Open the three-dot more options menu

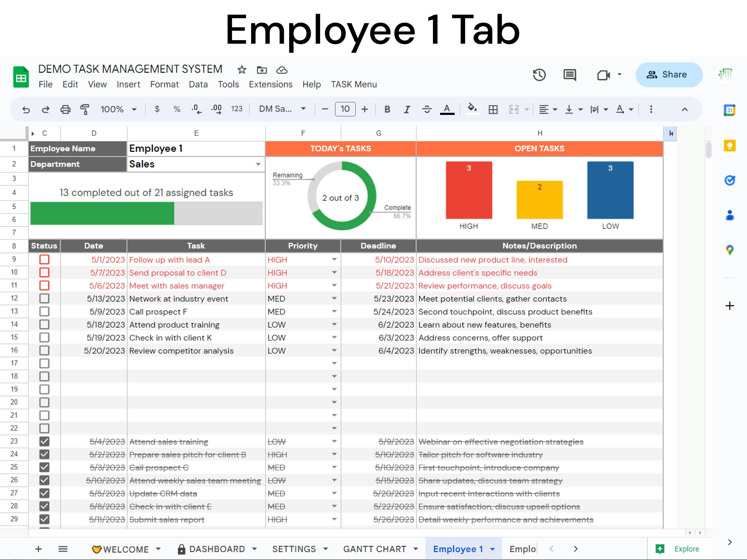point(651,109)
